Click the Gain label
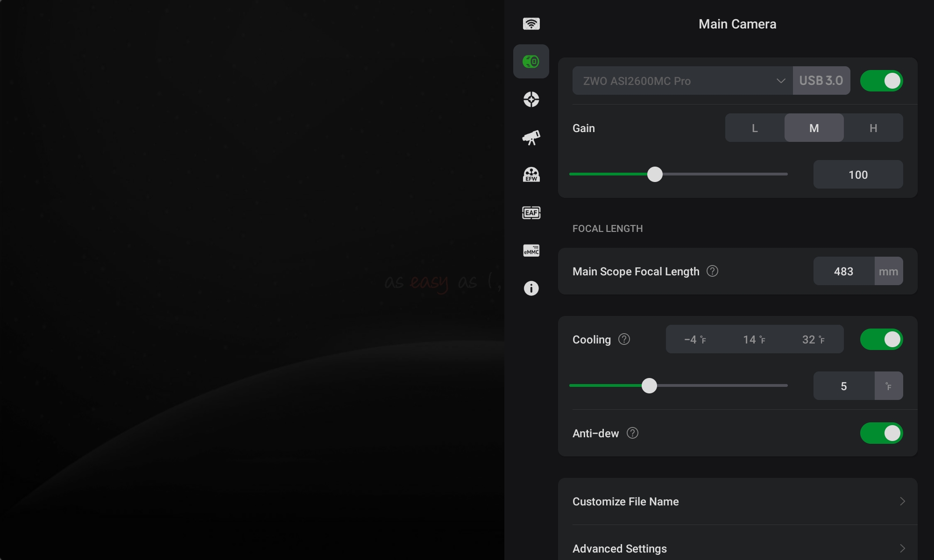 pyautogui.click(x=584, y=128)
